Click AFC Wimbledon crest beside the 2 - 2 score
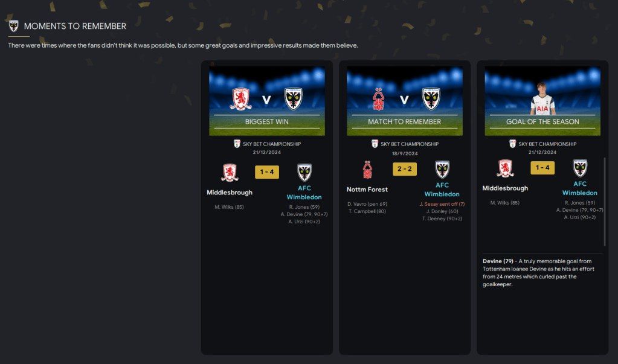The height and width of the screenshot is (364, 618). 442,170
